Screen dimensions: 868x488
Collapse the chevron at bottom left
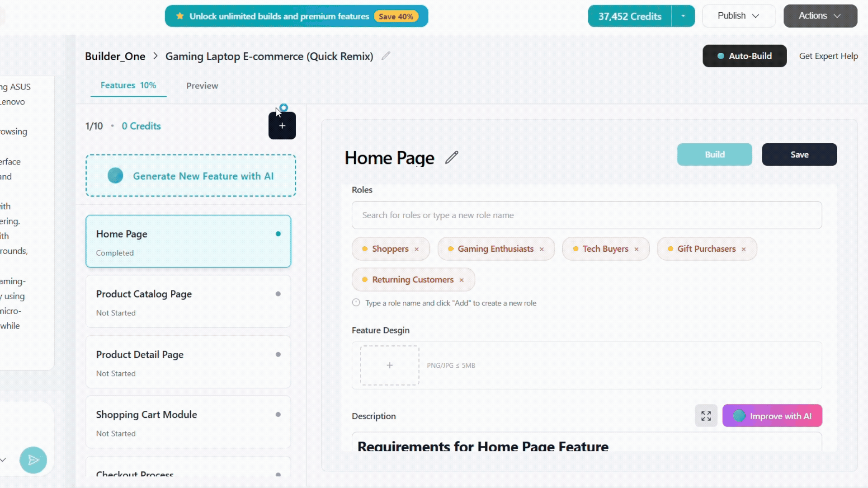click(4, 460)
